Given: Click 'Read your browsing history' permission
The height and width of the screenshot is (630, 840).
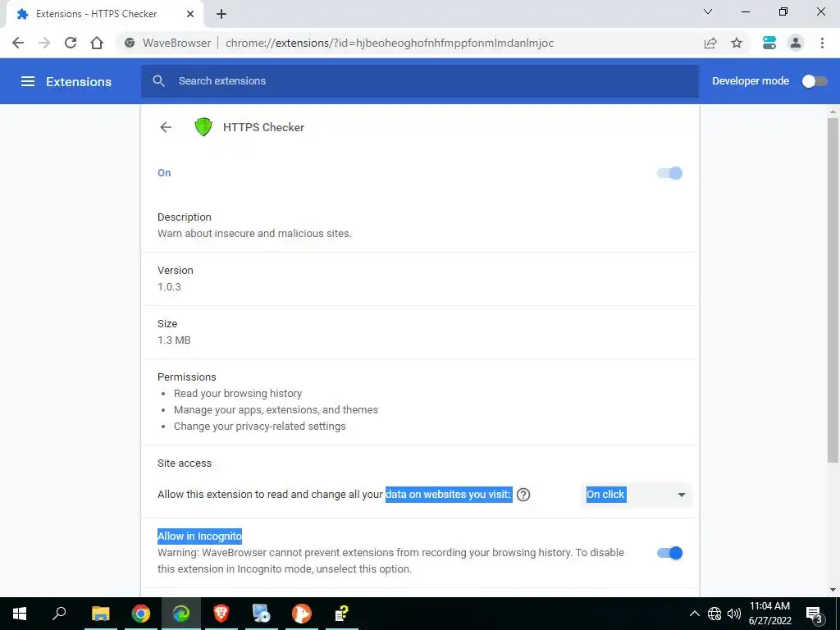Looking at the screenshot, I should [238, 393].
